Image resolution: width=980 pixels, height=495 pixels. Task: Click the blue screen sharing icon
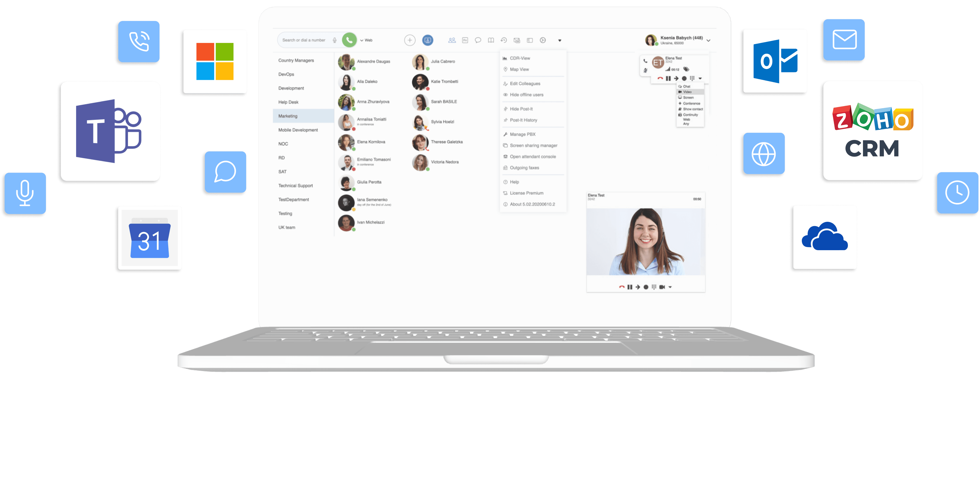428,40
